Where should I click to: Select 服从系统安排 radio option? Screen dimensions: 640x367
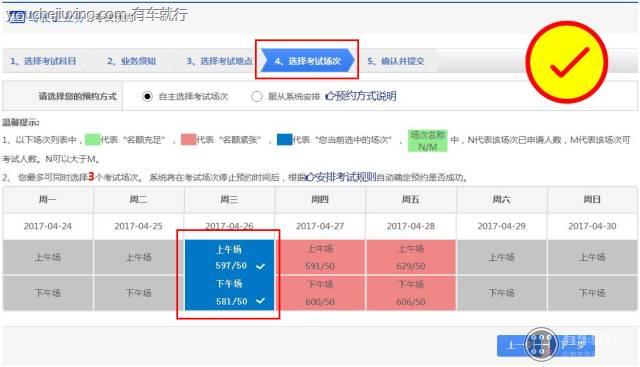[257, 96]
